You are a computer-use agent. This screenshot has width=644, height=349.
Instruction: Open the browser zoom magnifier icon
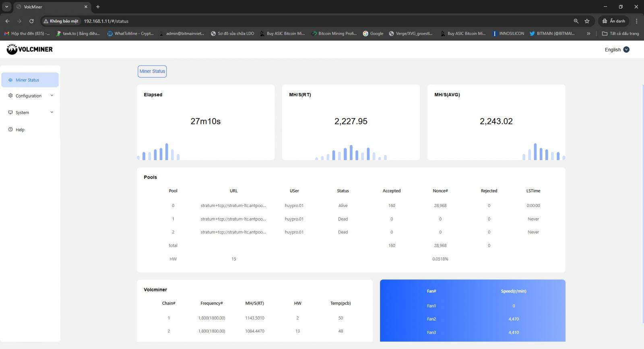576,21
